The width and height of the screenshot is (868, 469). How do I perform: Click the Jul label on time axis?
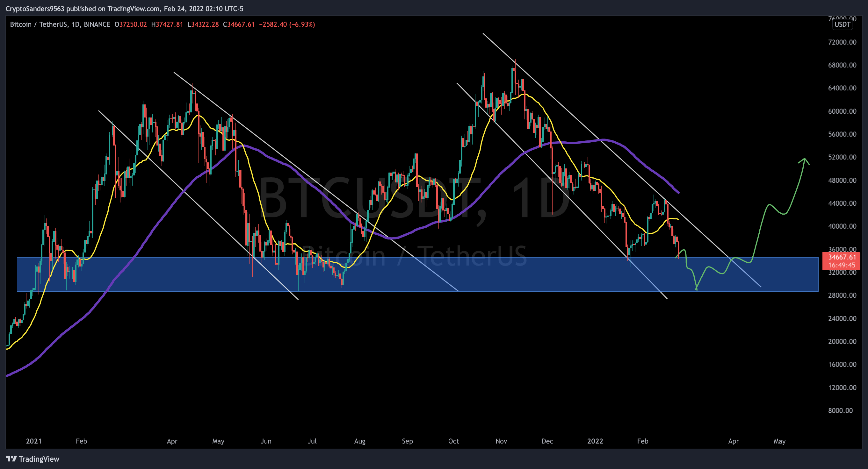pyautogui.click(x=312, y=441)
